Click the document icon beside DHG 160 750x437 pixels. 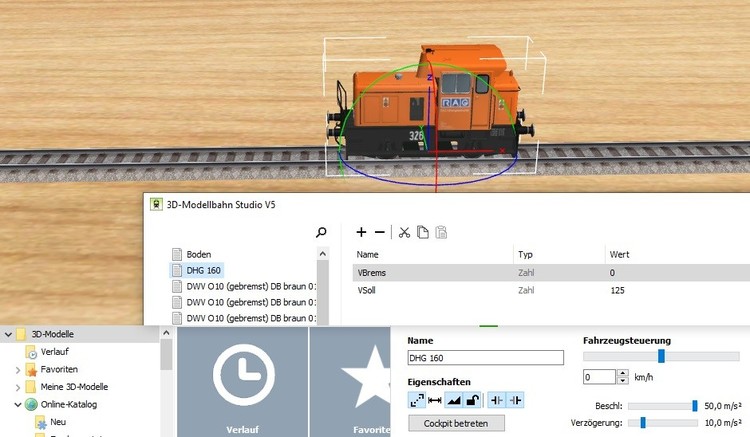pos(177,271)
